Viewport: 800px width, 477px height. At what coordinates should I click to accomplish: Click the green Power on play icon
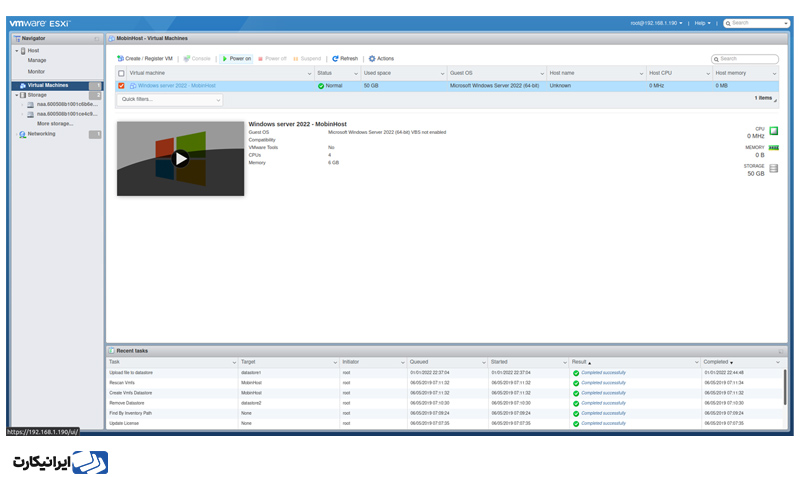224,59
